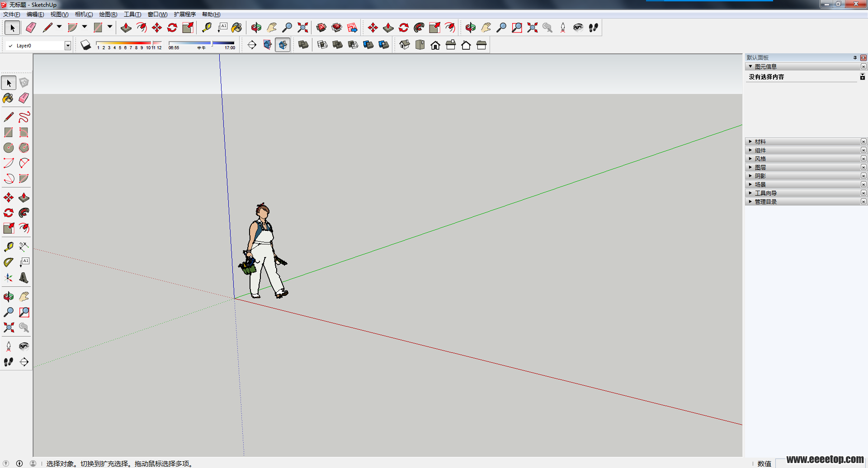Expand the 组件 panel

[x=750, y=150]
